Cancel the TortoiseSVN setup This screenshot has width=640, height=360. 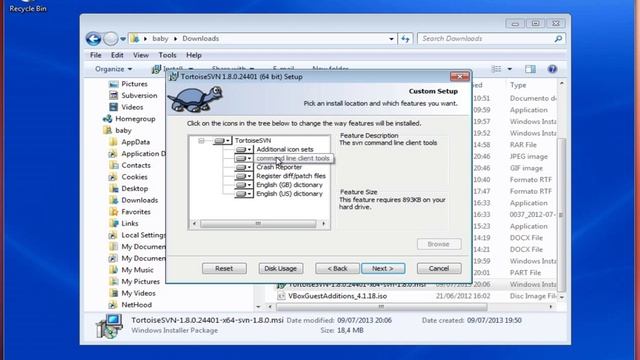(439, 269)
